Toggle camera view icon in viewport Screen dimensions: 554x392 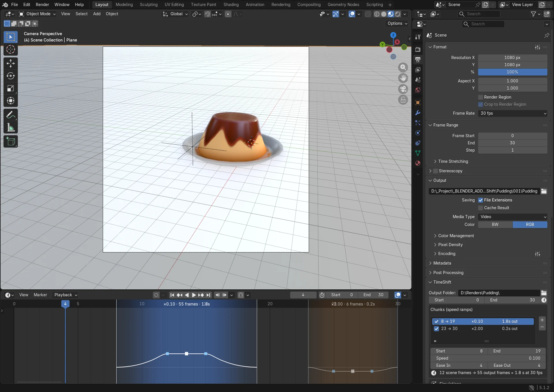pyautogui.click(x=403, y=89)
